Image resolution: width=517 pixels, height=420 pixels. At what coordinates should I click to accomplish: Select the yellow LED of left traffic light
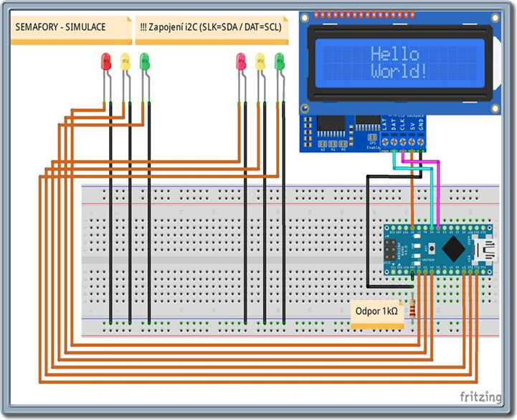point(125,62)
